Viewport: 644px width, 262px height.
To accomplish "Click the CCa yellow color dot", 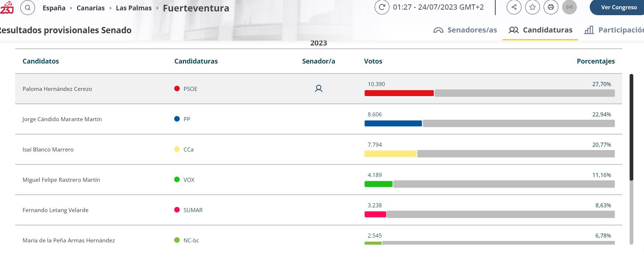I will click(x=177, y=149).
